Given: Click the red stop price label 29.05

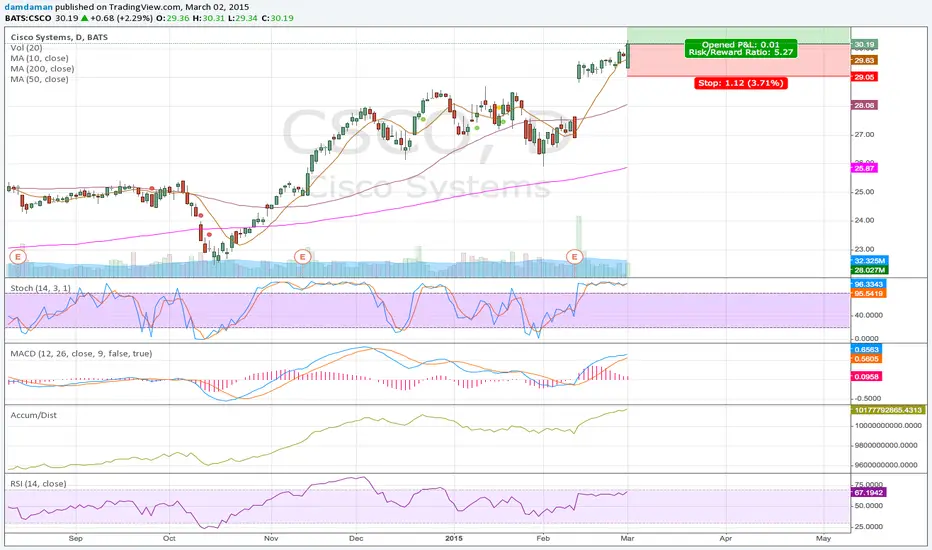Looking at the screenshot, I should 865,77.
